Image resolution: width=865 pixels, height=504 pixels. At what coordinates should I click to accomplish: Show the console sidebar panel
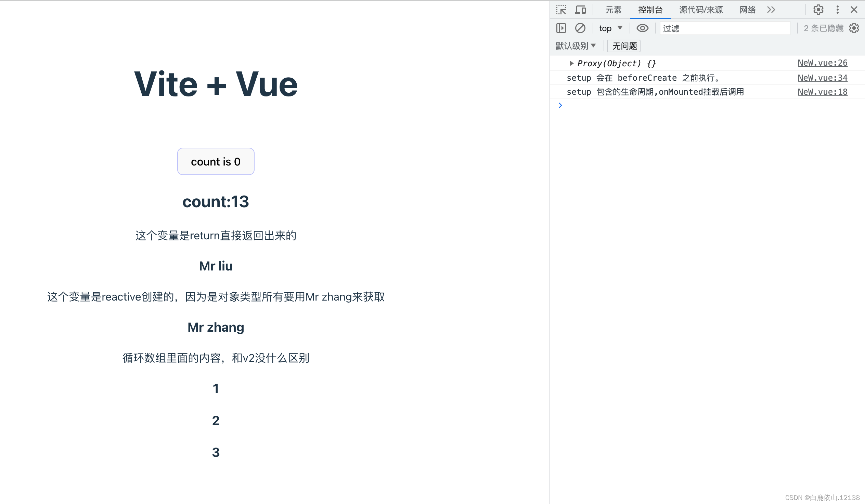[561, 28]
